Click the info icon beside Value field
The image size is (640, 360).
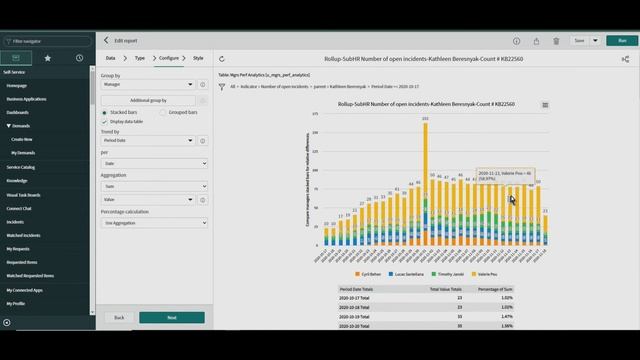click(x=202, y=200)
